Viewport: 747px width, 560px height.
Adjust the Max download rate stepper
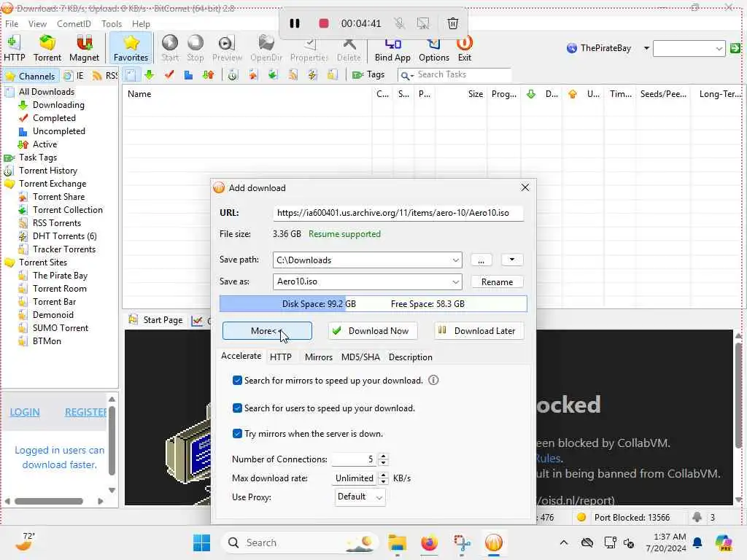(x=384, y=478)
